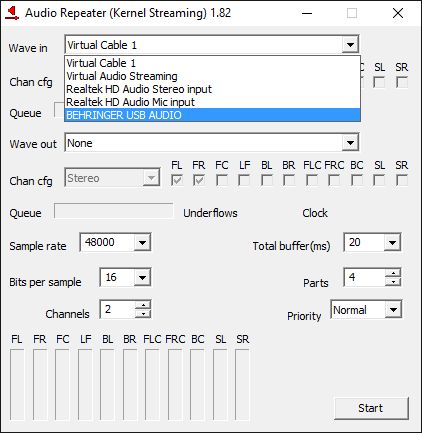The height and width of the screenshot is (433, 422).
Task: Tick the Wave out SR channel checkbox
Action: [402, 181]
